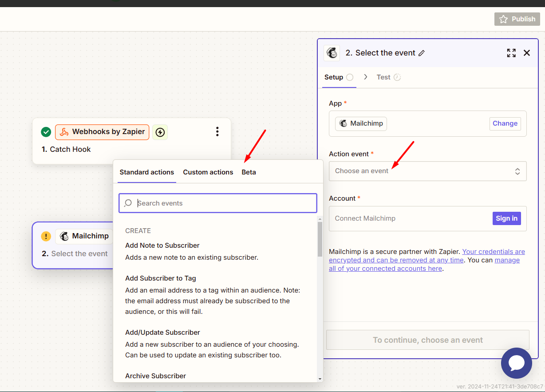Rename step with the pencil edit icon
The image size is (545, 392).
422,53
